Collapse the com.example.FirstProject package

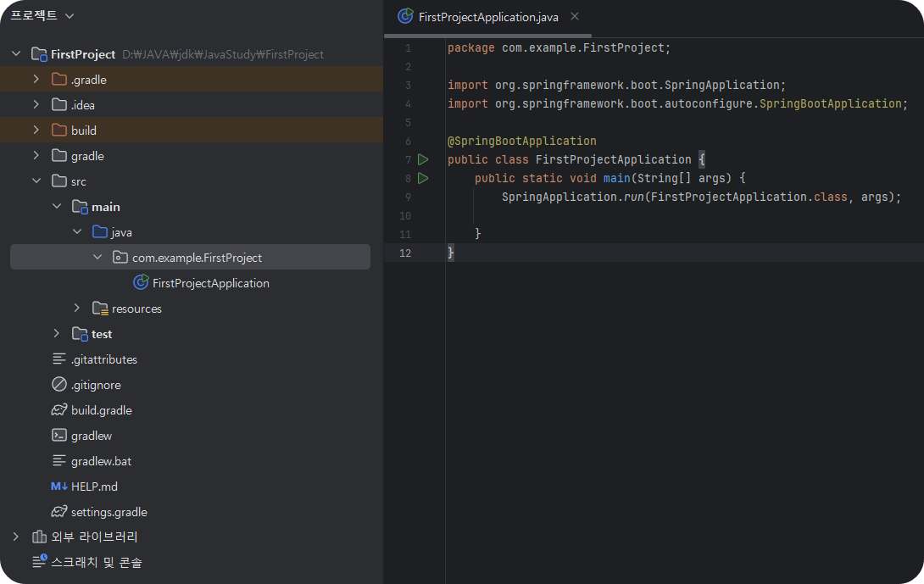[97, 257]
